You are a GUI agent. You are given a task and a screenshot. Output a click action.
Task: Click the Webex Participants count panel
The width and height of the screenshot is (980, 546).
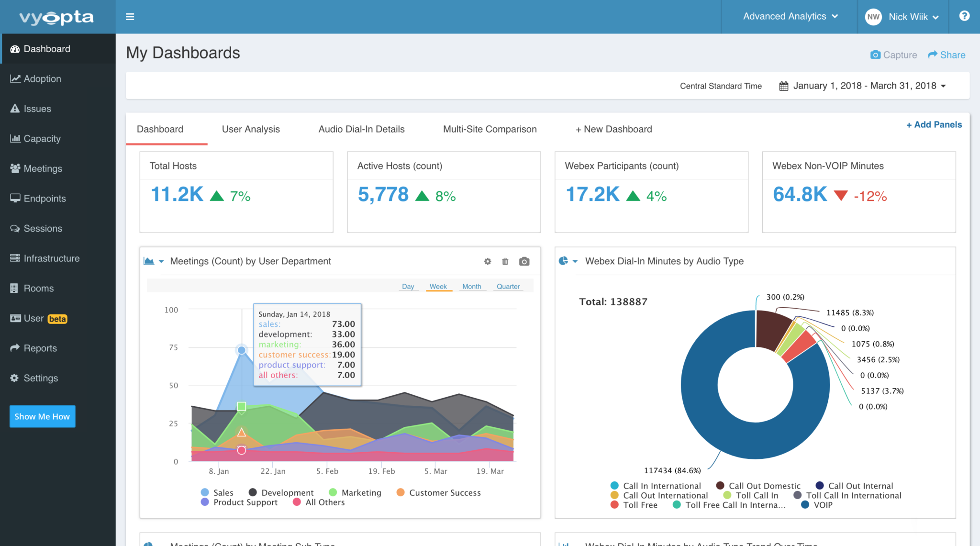[x=651, y=191]
